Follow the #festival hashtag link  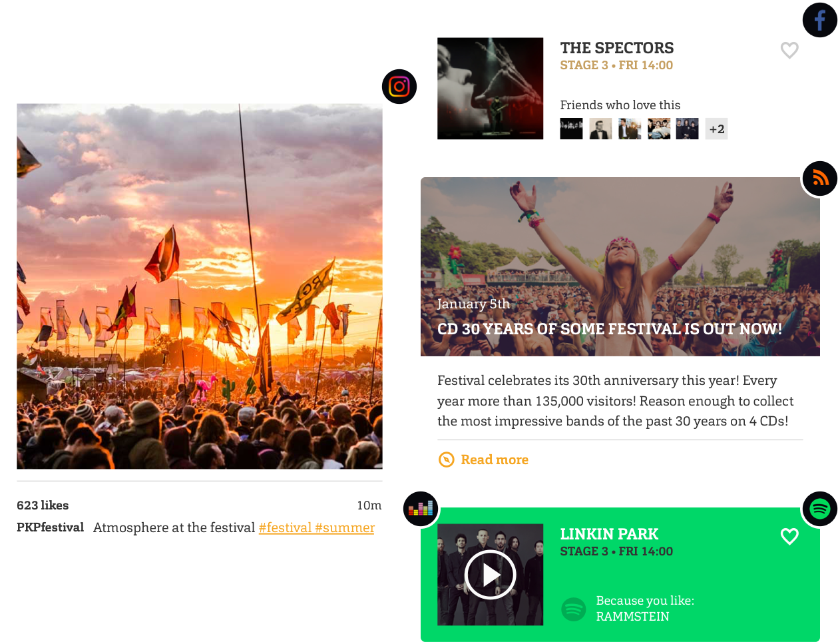(x=285, y=527)
